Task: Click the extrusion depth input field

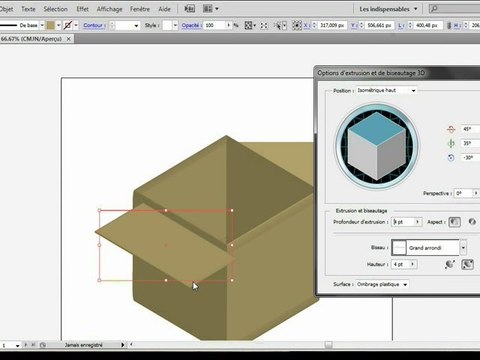Action: (x=403, y=222)
